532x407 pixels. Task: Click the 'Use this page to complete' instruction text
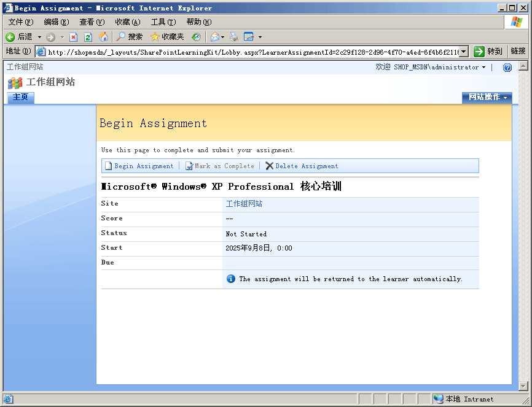tap(198, 150)
